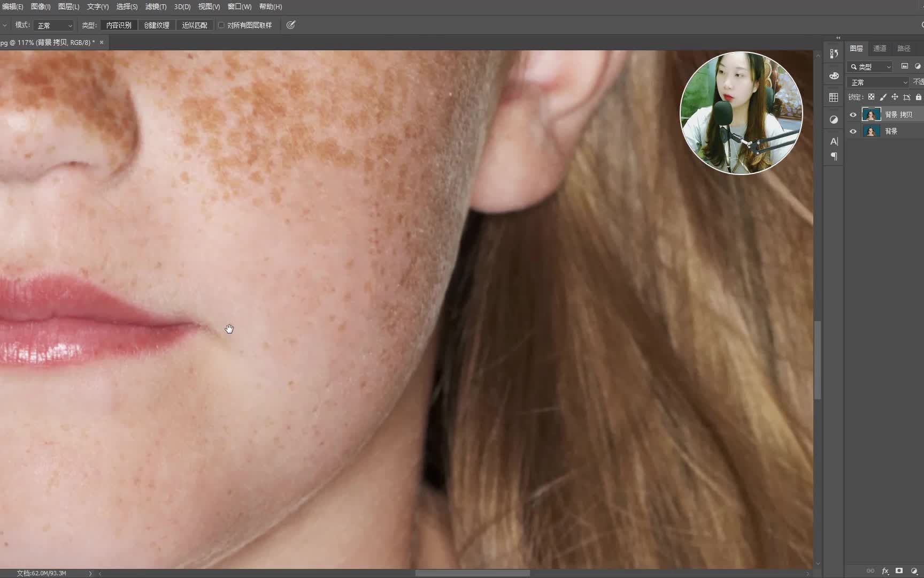Open the Character panel icon
This screenshot has width=924, height=578.
point(834,141)
